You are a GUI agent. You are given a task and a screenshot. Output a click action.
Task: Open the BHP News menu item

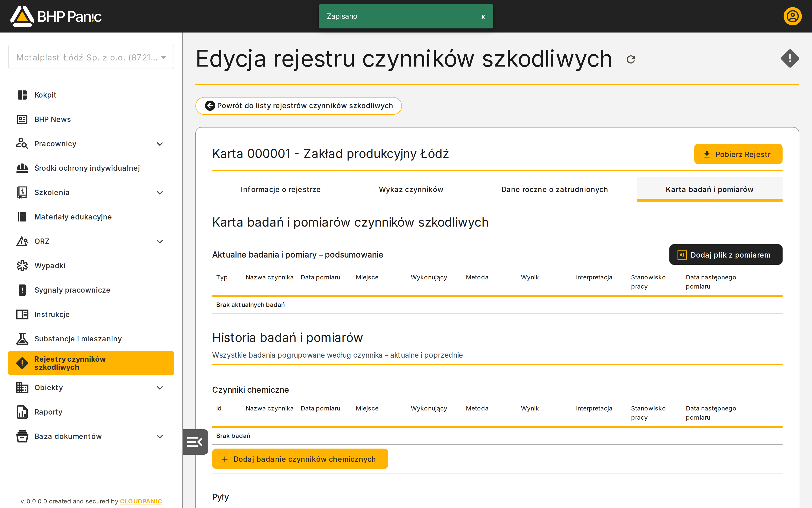click(x=91, y=119)
